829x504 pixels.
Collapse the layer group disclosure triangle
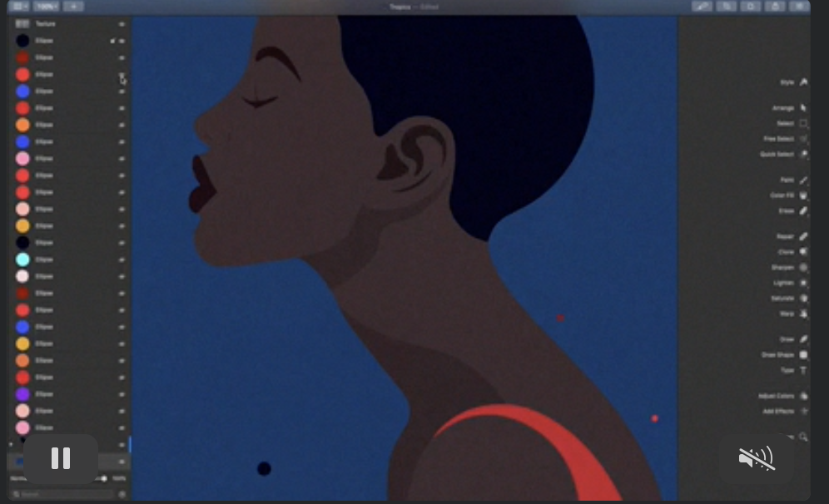coord(11,444)
